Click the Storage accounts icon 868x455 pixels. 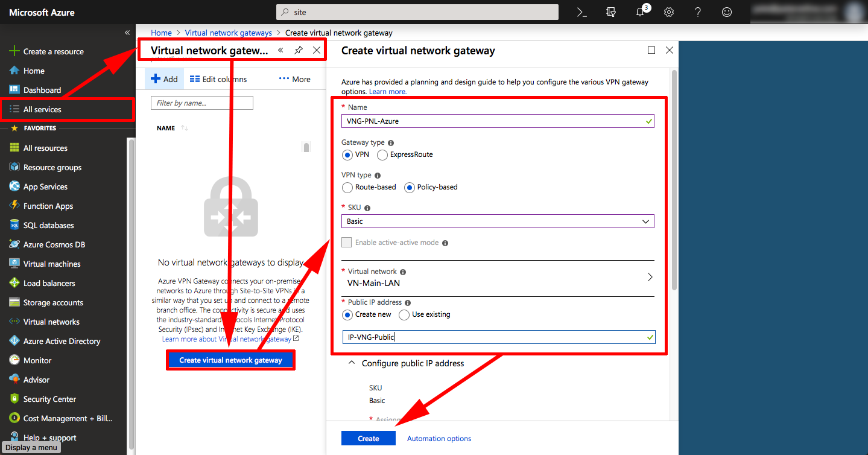(14, 302)
